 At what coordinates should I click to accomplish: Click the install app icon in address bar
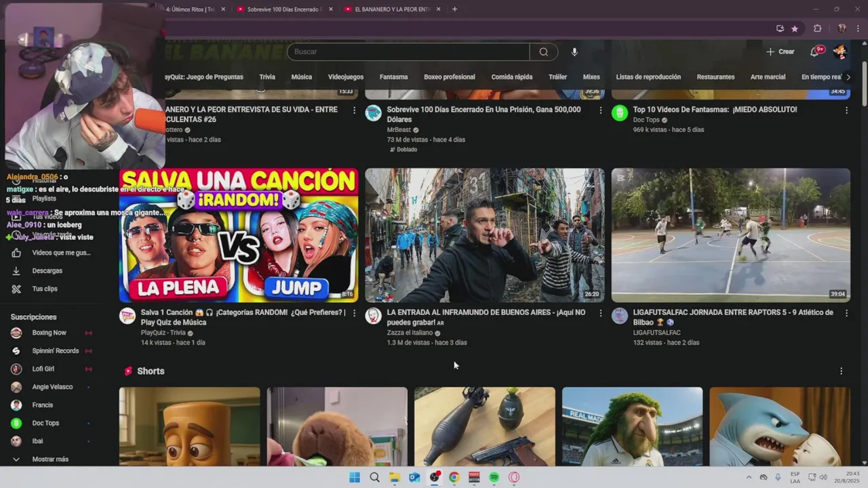tap(780, 28)
